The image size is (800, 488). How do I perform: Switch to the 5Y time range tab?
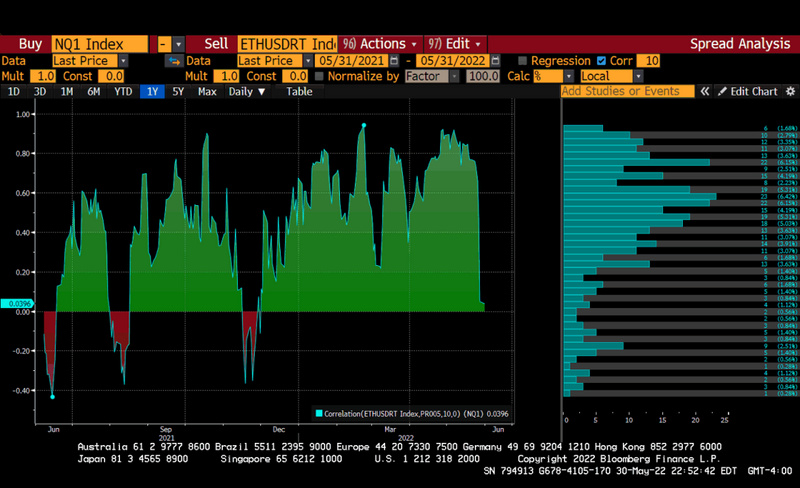(178, 91)
